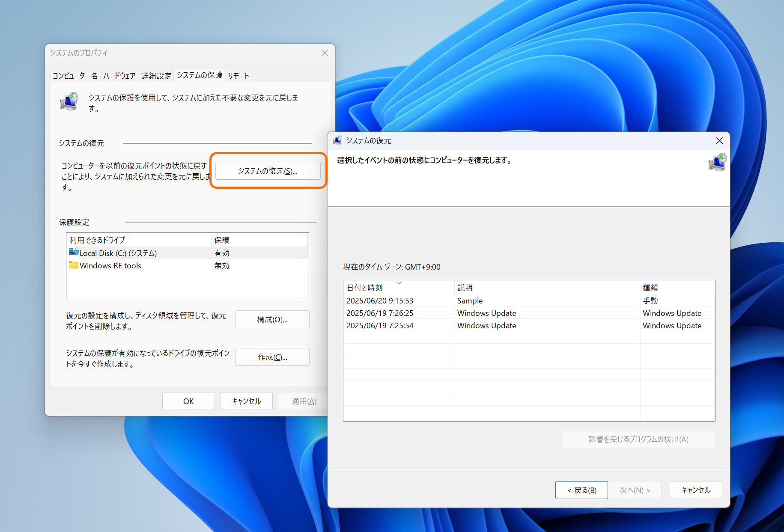784x532 pixels.
Task: Create a restore point via 作成(C) button
Action: (272, 357)
